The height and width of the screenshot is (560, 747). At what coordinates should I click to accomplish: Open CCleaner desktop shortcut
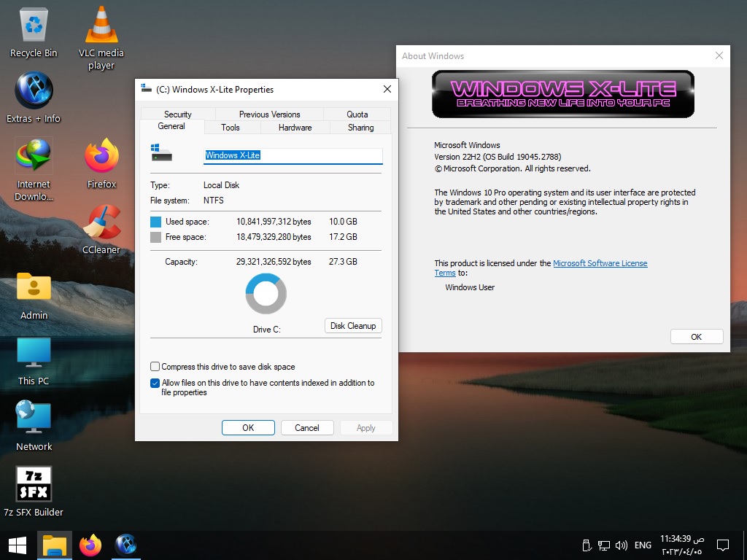[x=101, y=229]
